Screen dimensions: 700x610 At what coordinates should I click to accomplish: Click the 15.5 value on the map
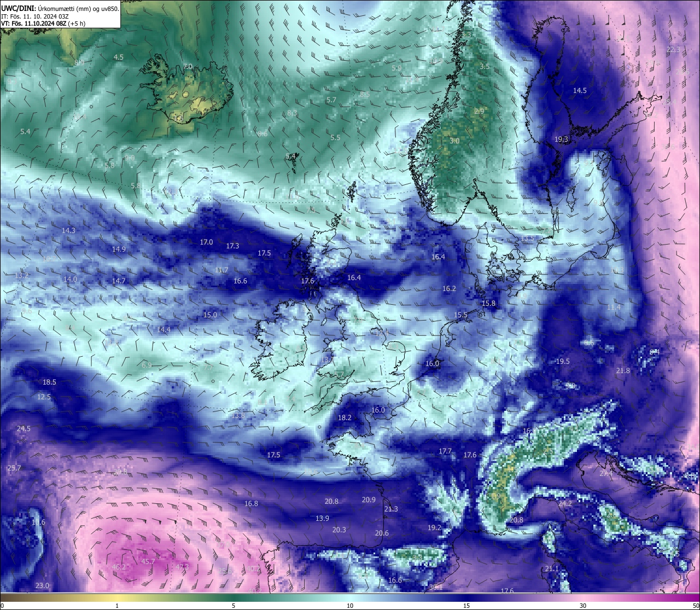pyautogui.click(x=460, y=315)
